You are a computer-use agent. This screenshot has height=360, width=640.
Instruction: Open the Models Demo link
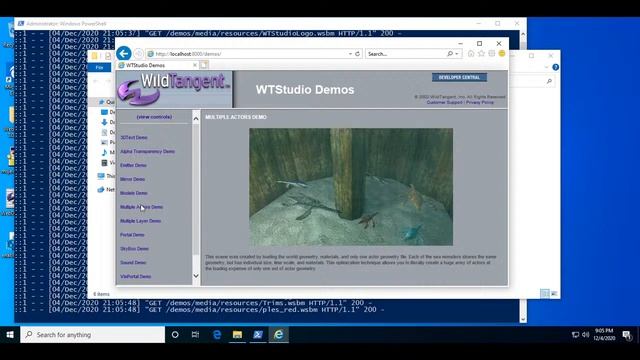tap(133, 193)
